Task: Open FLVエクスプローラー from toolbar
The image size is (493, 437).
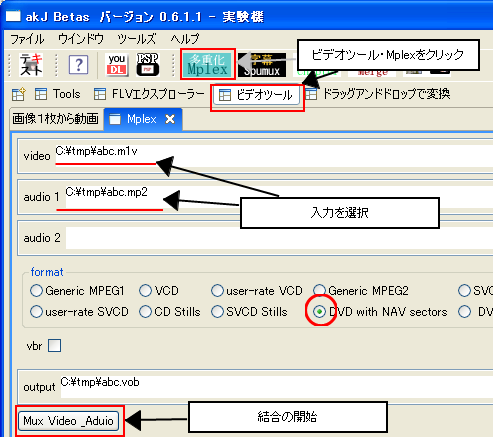Action: tap(149, 94)
